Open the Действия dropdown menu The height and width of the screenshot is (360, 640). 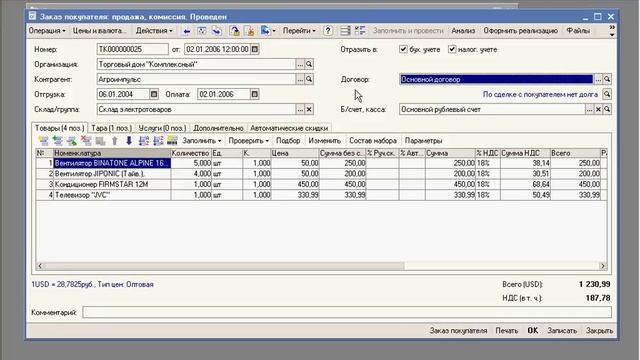[154, 31]
